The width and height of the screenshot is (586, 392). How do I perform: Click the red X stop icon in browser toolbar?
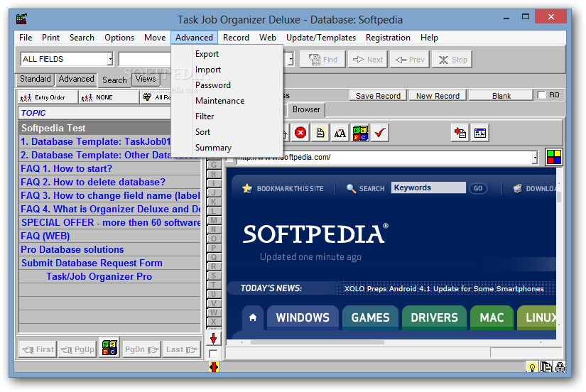pos(300,133)
